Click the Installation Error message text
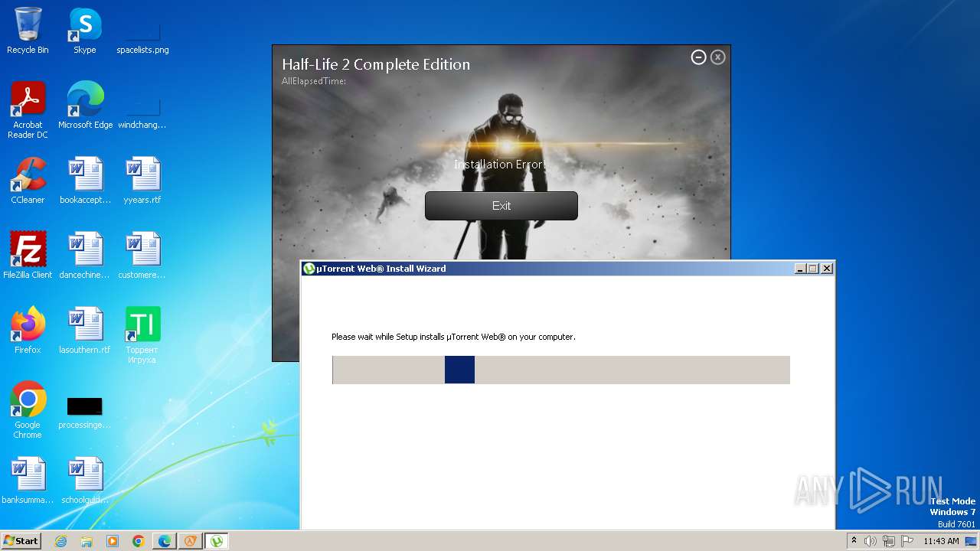Image resolution: width=980 pixels, height=551 pixels. 500,165
